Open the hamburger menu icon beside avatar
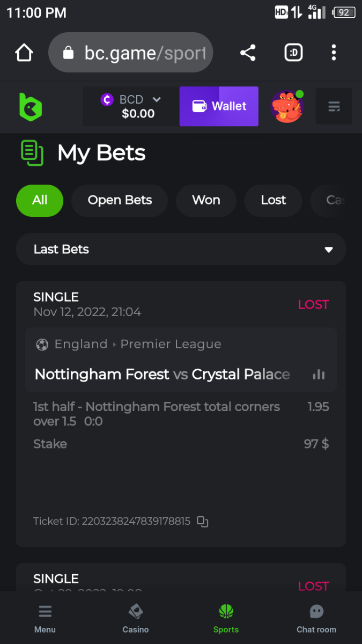The width and height of the screenshot is (362, 644). pos(334,106)
